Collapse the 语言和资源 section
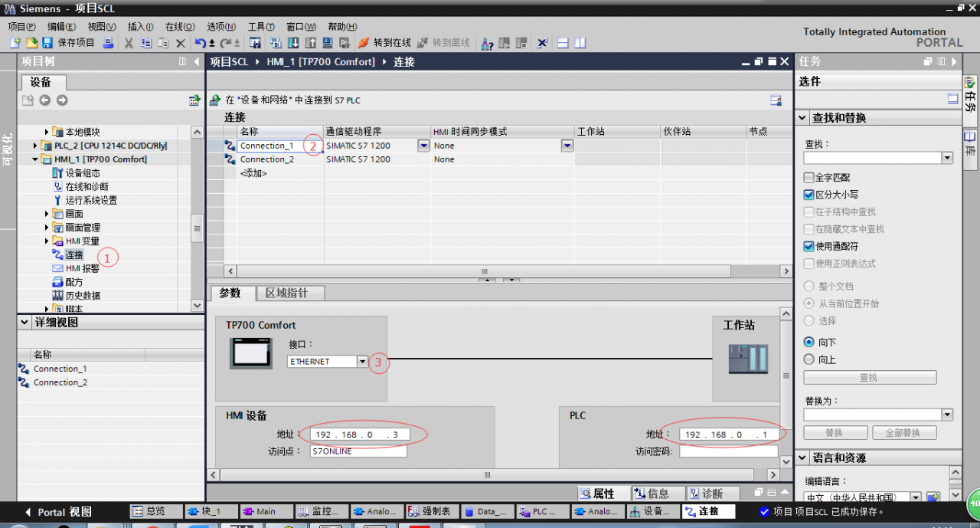980x528 pixels. pos(802,457)
